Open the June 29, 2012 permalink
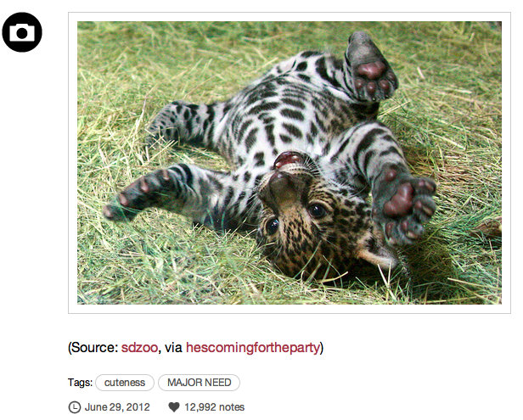Screen dimensions: 523x420 (x=117, y=407)
